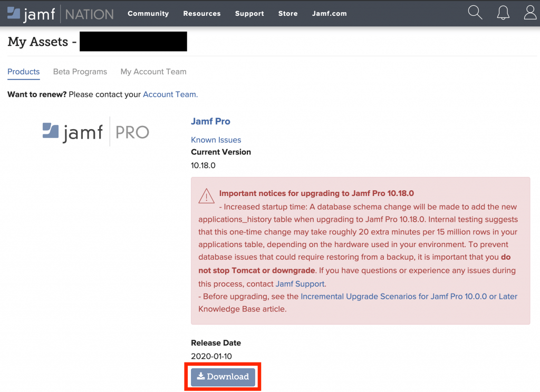540x392 pixels.
Task: Open the Jamf Pro product title link
Action: [x=210, y=121]
